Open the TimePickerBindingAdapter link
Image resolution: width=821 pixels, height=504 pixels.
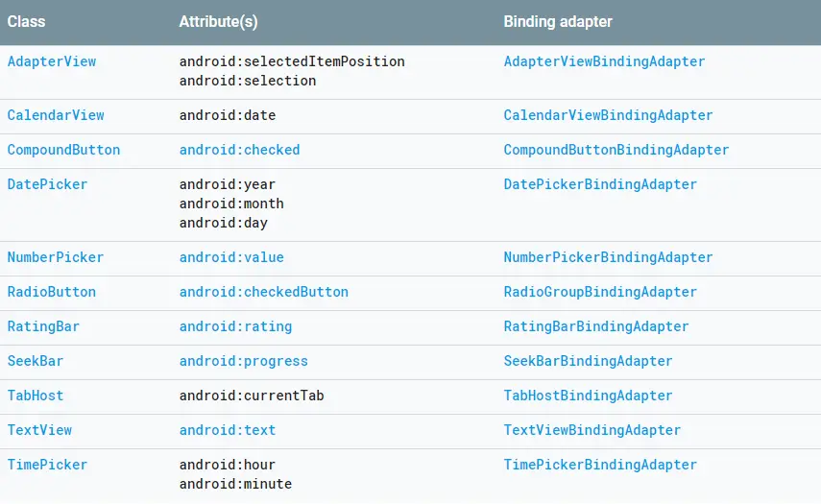click(x=600, y=465)
